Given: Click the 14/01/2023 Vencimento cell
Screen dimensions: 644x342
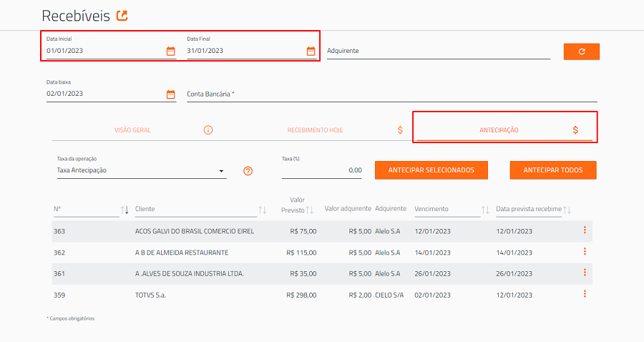Looking at the screenshot, I should (432, 253).
